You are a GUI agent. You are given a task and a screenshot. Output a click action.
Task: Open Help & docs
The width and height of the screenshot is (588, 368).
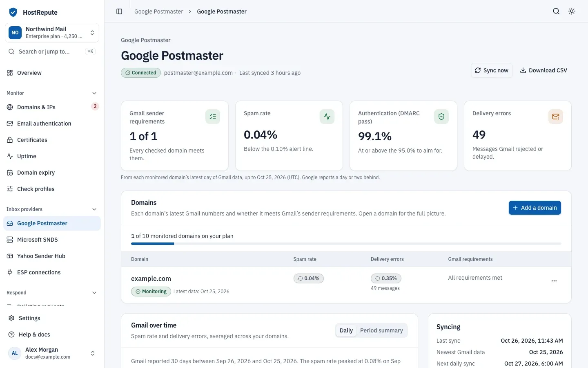[52, 334]
